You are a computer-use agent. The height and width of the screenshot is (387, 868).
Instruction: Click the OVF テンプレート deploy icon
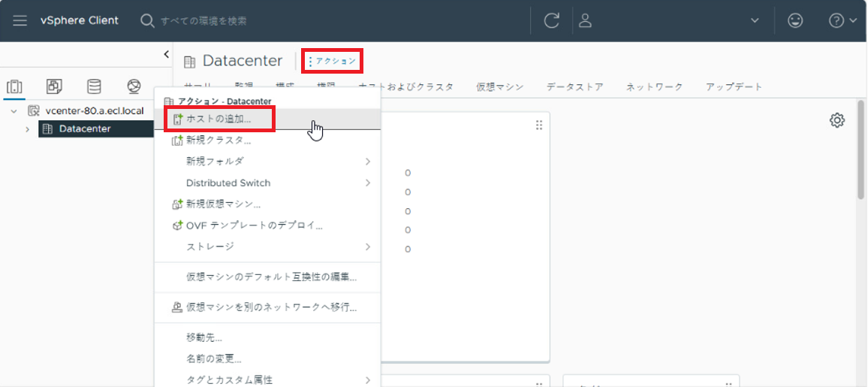pyautogui.click(x=178, y=225)
